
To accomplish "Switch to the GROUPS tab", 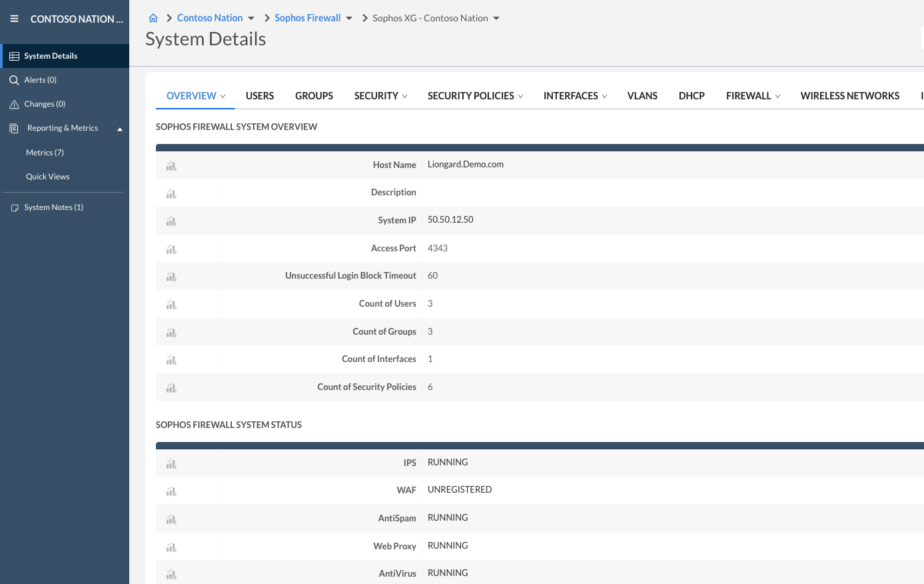I will pyautogui.click(x=314, y=96).
